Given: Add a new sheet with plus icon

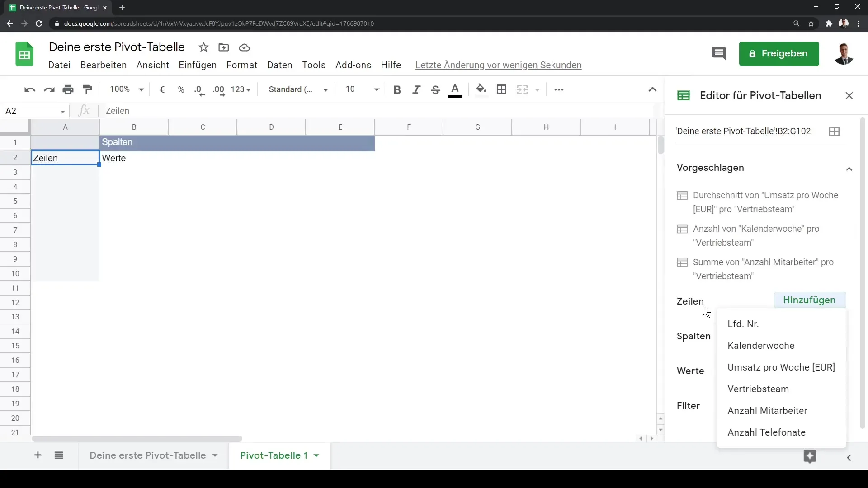Looking at the screenshot, I should tap(38, 455).
